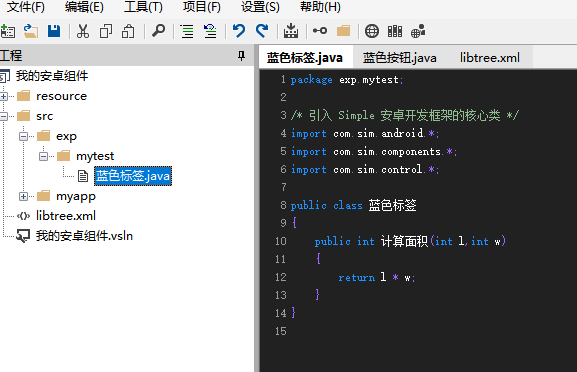Select the resource folder in tree
Viewport: 577px width, 372px height.
[61, 96]
